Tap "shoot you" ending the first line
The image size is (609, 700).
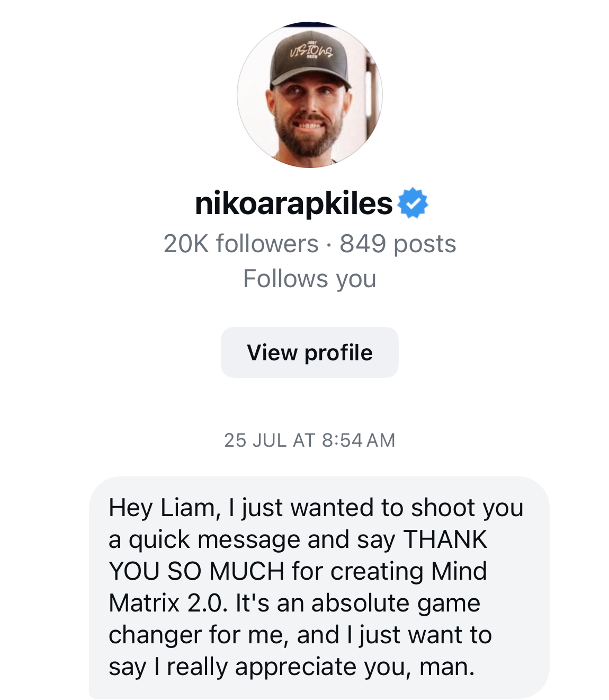[x=467, y=508]
